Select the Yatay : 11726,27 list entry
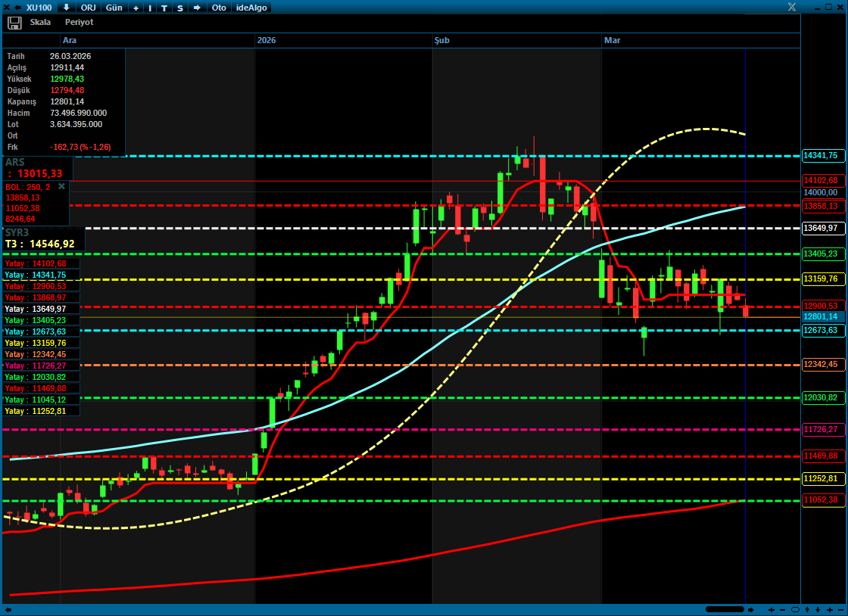848x616 pixels. [x=41, y=366]
